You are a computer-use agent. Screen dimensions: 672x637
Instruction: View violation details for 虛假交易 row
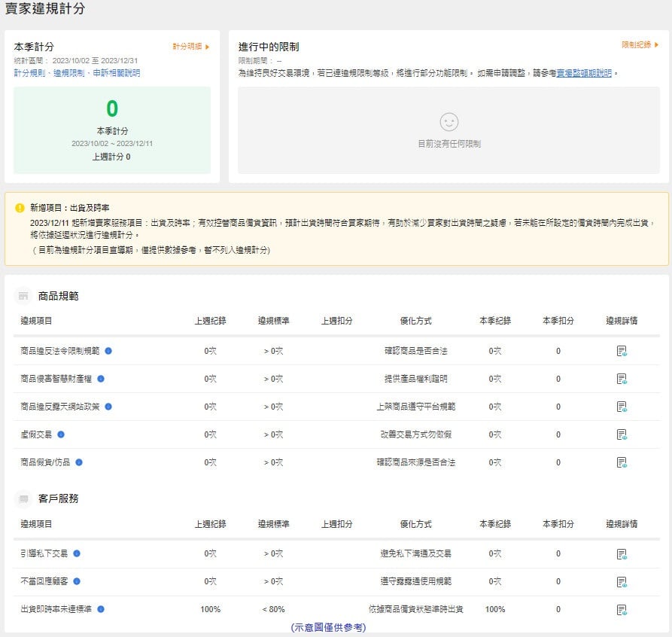click(622, 434)
